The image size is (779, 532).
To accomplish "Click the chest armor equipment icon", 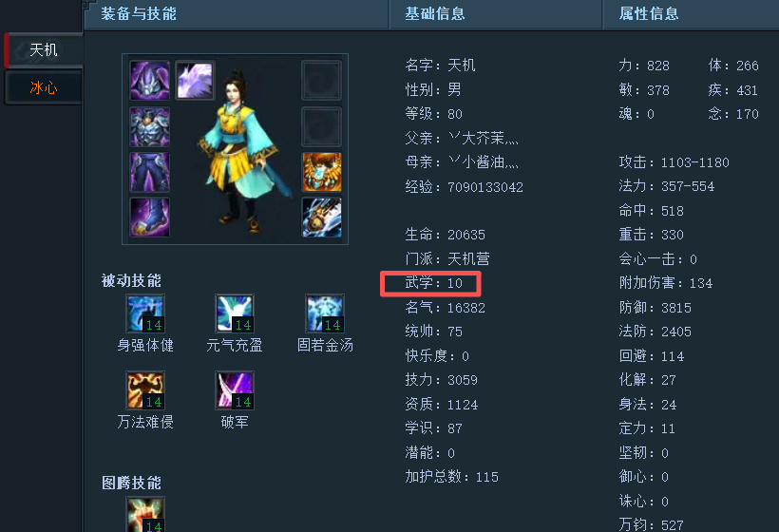I will [x=149, y=126].
